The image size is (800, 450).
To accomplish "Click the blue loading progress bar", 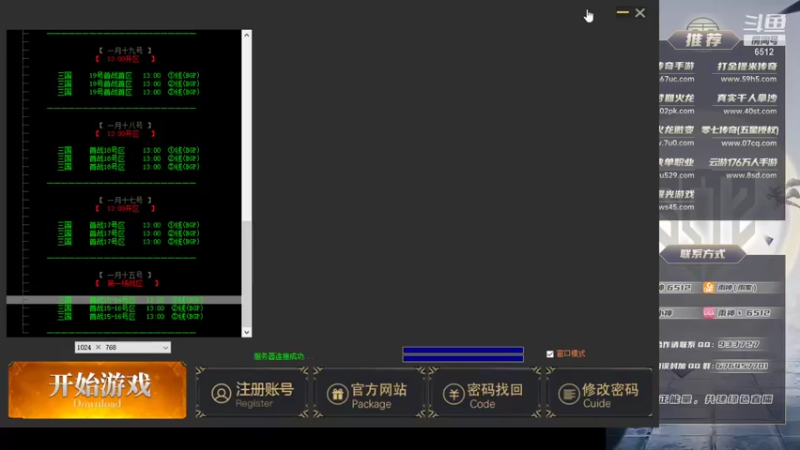I will coord(463,354).
